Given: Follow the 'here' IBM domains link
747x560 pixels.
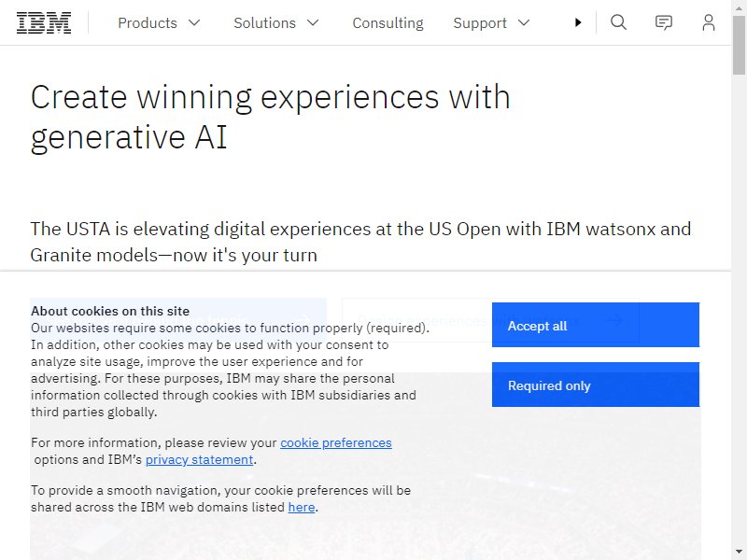Looking at the screenshot, I should (x=302, y=507).
